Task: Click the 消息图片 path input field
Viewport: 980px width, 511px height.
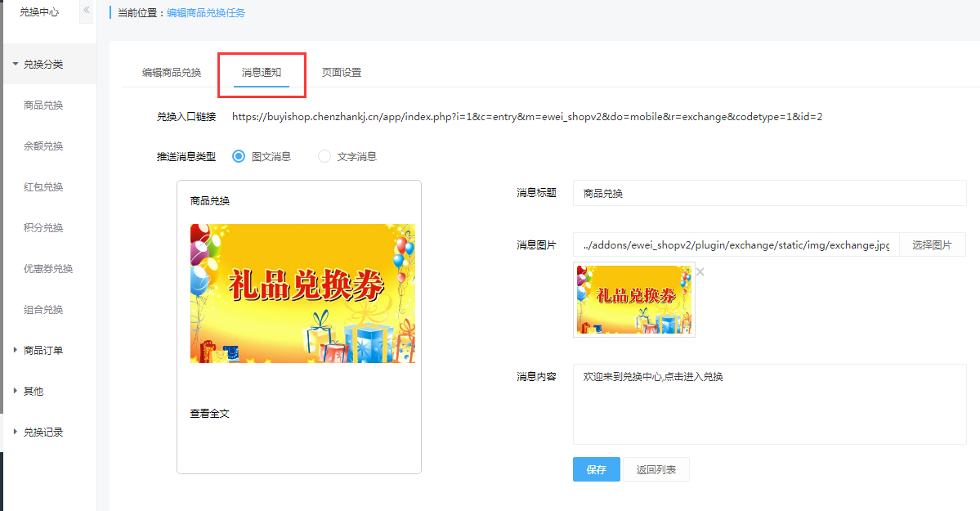Action: coord(736,244)
